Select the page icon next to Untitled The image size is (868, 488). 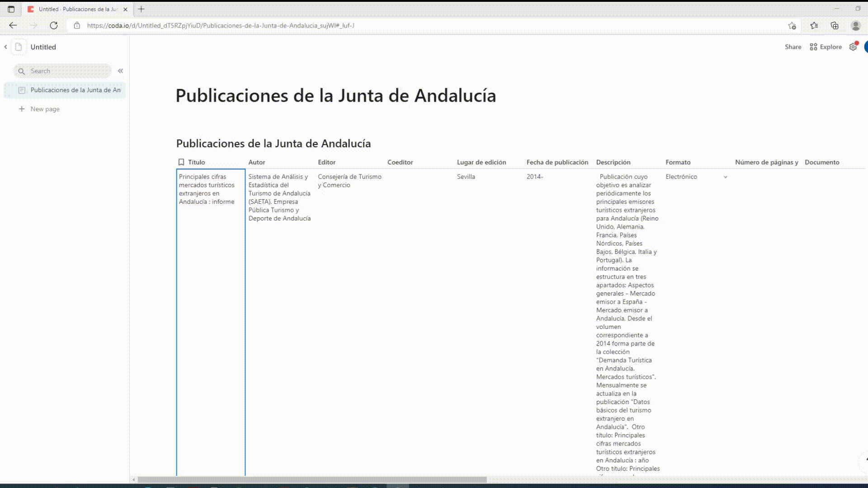[19, 47]
